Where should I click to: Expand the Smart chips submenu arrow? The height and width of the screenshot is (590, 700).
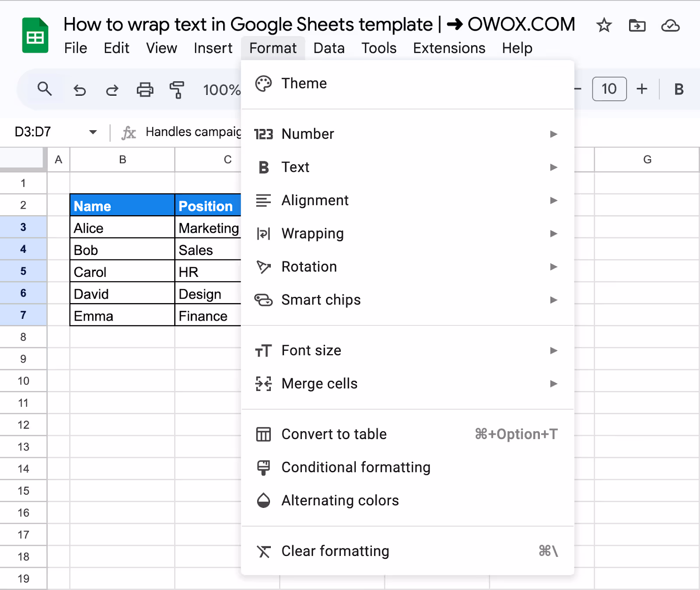(553, 300)
